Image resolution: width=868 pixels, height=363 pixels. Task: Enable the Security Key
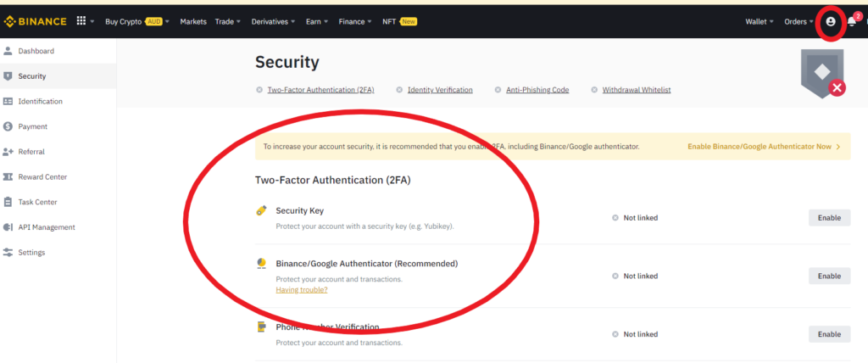[x=829, y=218]
